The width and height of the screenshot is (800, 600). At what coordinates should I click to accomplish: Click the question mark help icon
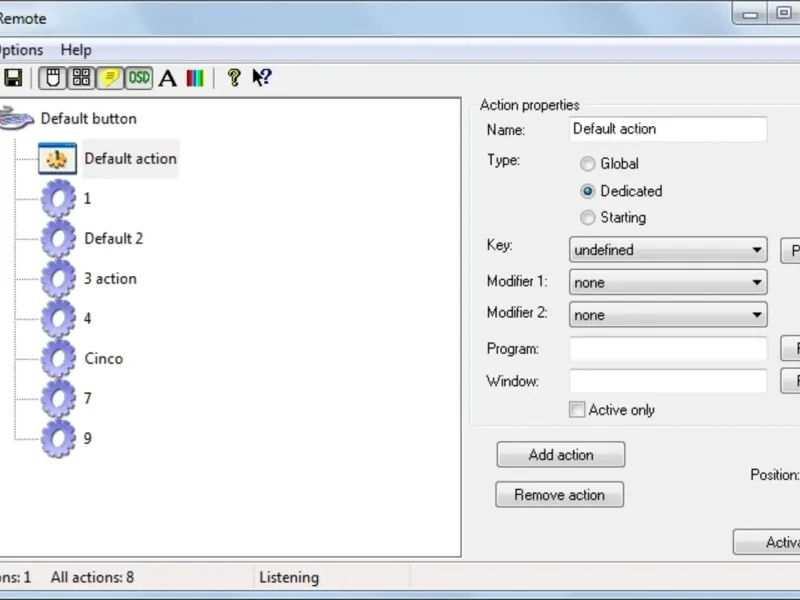point(234,78)
